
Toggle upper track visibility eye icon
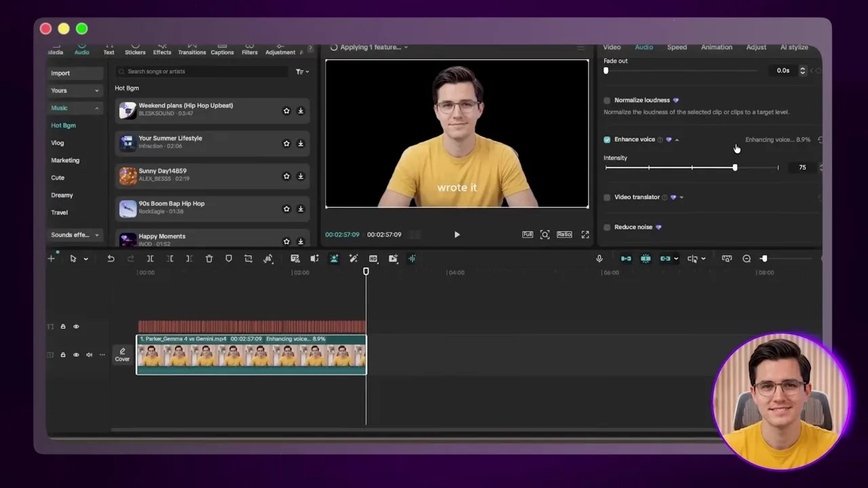(x=76, y=327)
